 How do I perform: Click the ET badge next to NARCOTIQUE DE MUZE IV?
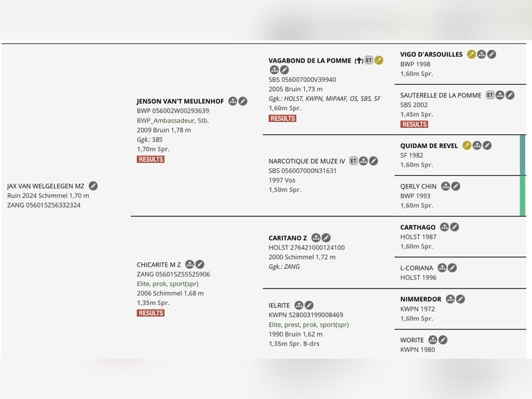click(354, 161)
